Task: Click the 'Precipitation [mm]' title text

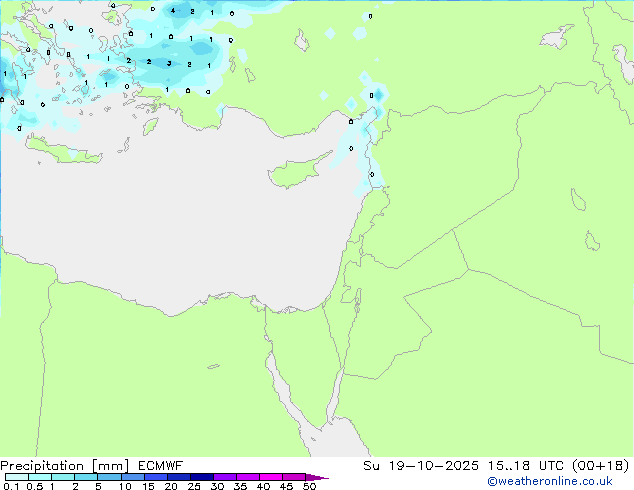Action: coord(65,466)
